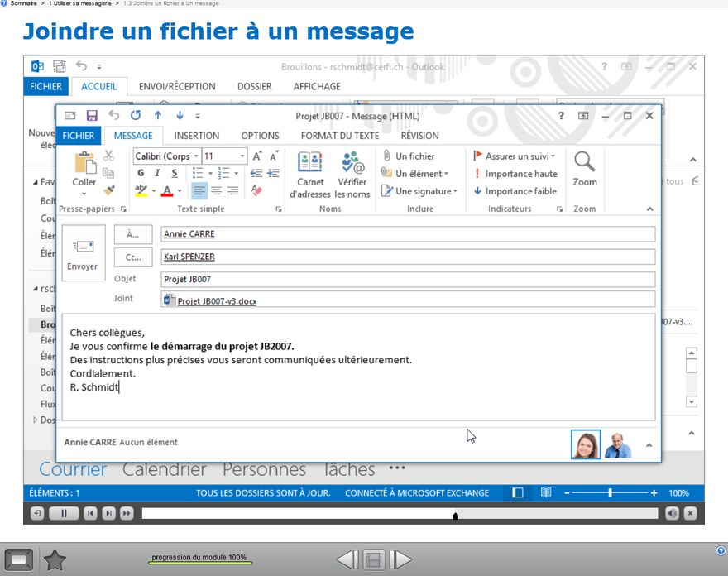Image resolution: width=728 pixels, height=576 pixels.
Task: Open the À... recipients button
Action: click(132, 235)
